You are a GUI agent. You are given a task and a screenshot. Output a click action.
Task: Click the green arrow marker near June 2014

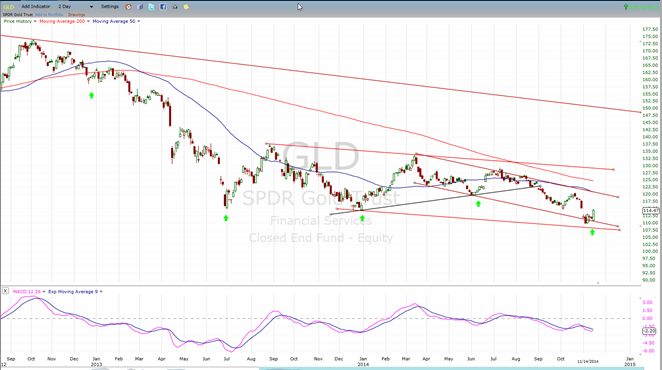[x=478, y=204]
